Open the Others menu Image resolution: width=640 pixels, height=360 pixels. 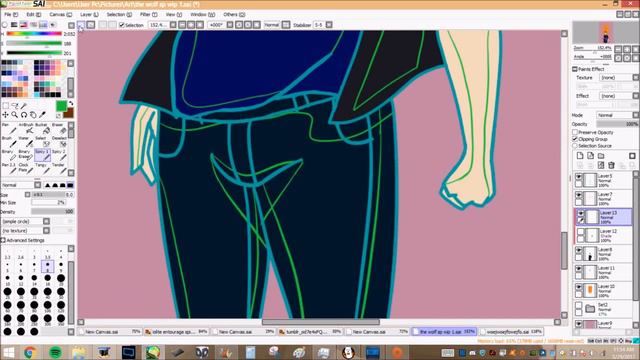(x=234, y=14)
